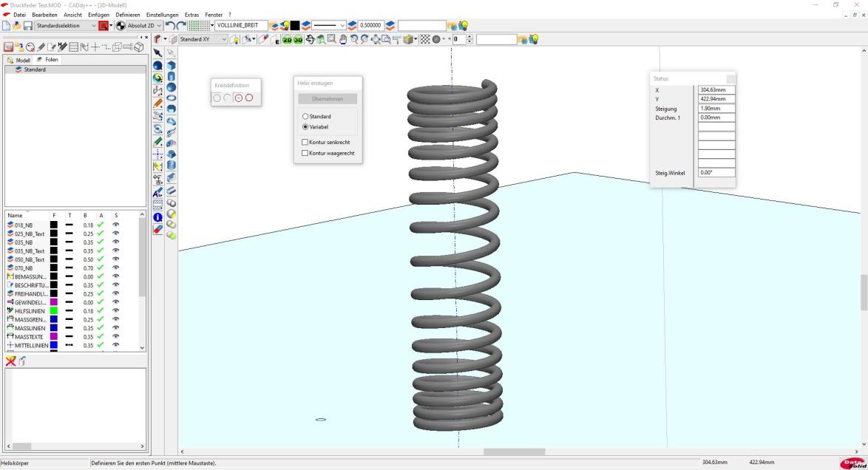868x470 pixels.
Task: Click the red X delete icon
Action: pos(11,359)
